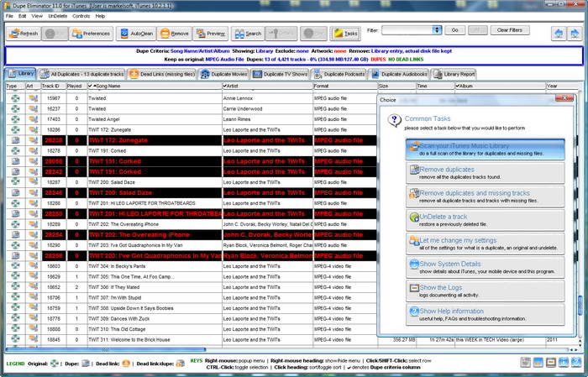Click the Refresh toolbar button

coord(24,34)
